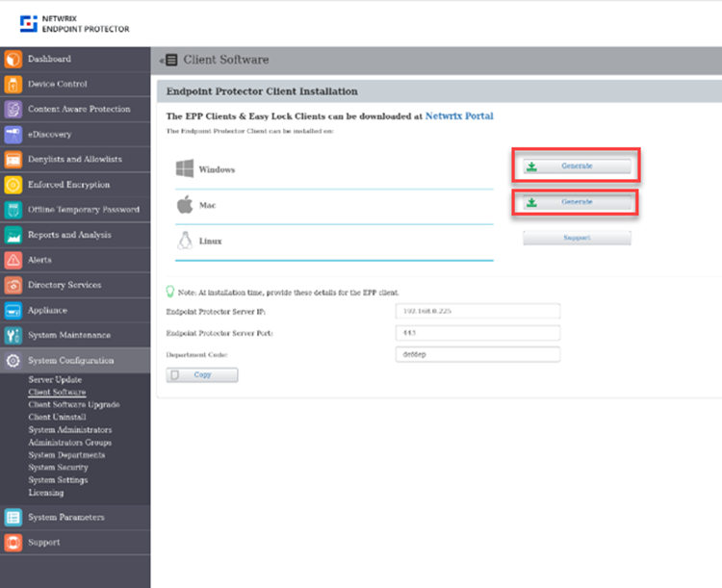Open the Alerts warning icon
Screen dimensions: 722x588
point(13,260)
